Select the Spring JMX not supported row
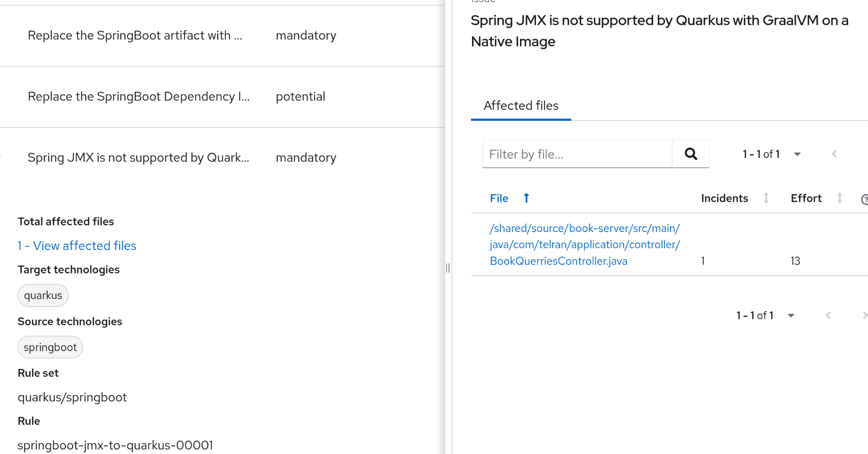The image size is (868, 454). (x=138, y=157)
